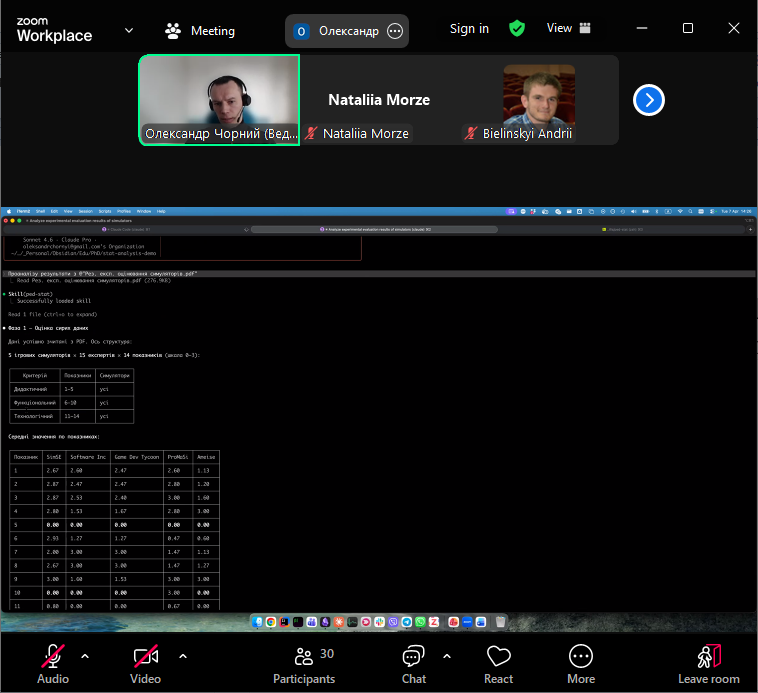Expand audio settings chevron
Screen dimensions: 758x693
tap(85, 656)
